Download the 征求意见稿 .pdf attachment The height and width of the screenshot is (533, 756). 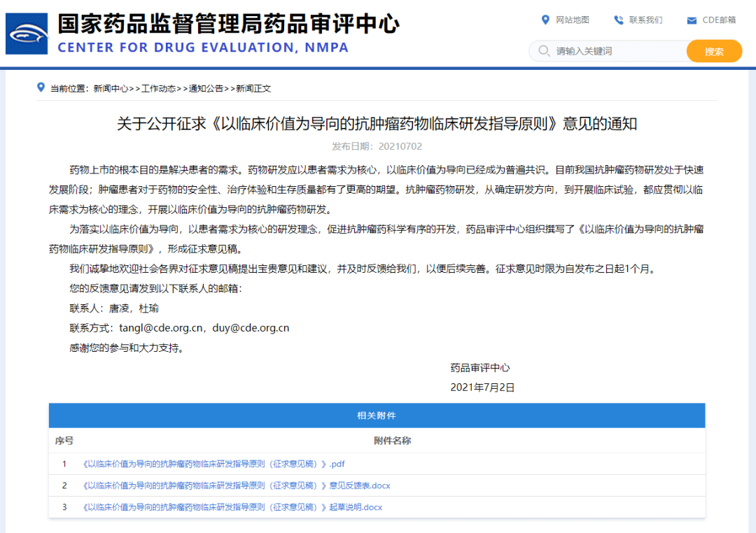tap(213, 464)
